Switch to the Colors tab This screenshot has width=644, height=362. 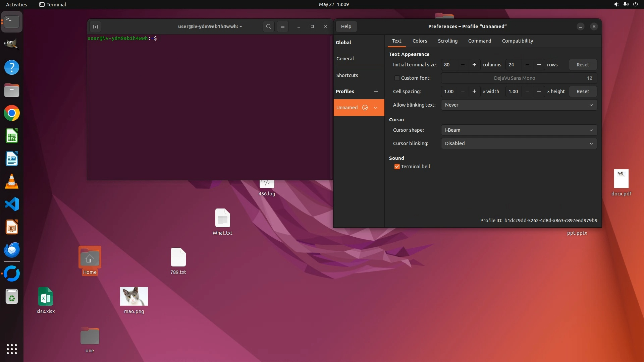coord(420,41)
